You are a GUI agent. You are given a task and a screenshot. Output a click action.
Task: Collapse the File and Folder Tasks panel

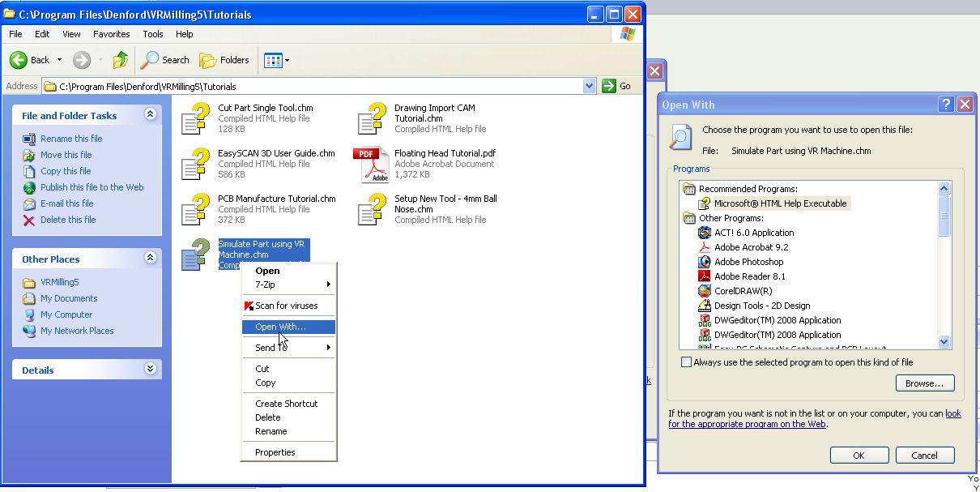pos(150,115)
